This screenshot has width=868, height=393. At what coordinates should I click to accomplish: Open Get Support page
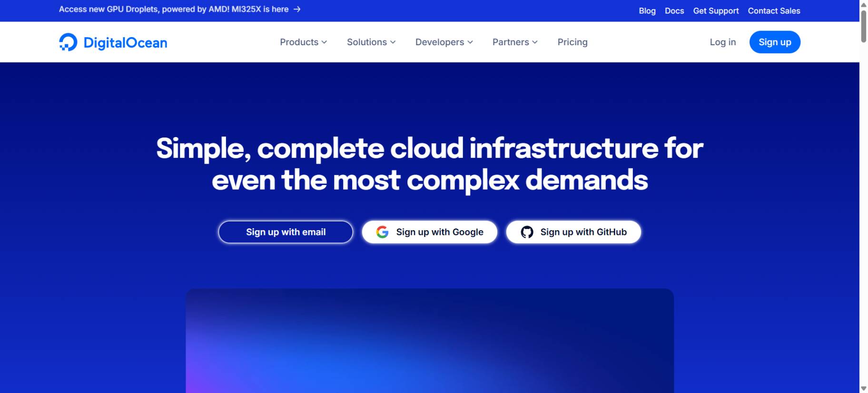click(716, 10)
